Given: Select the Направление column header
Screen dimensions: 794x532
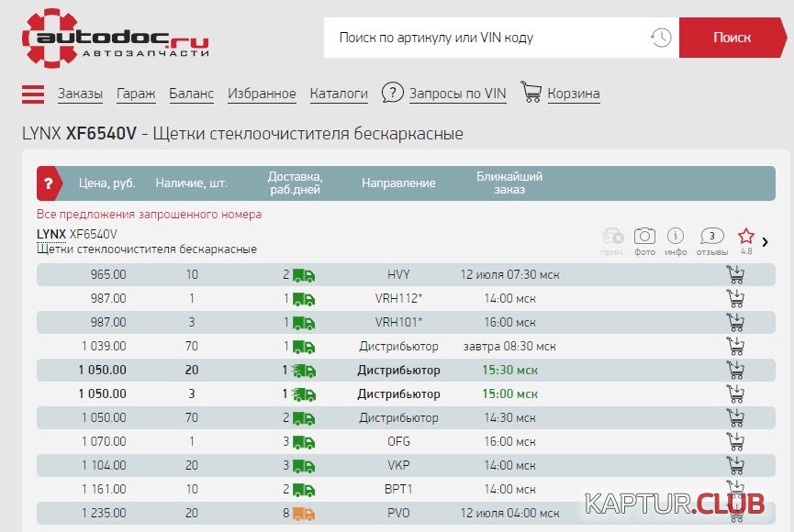Looking at the screenshot, I should [x=398, y=183].
